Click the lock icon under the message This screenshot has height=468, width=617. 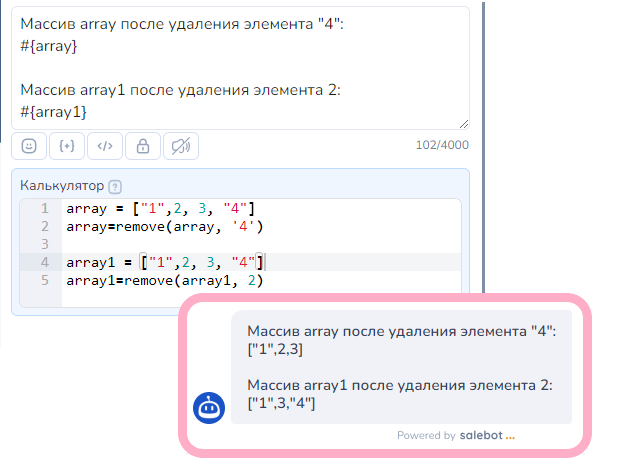pos(143,146)
